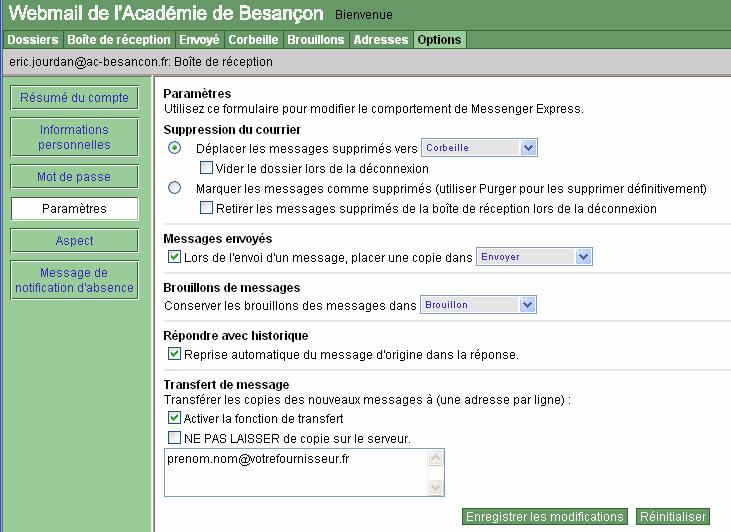This screenshot has width=731, height=532.
Task: Select radio Marquer les messages comme supprimés
Action: (174, 188)
